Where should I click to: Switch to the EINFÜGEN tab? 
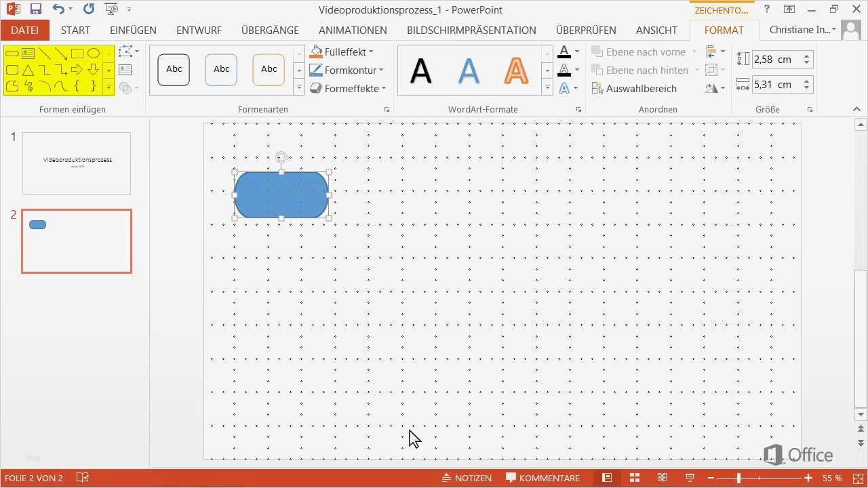pos(133,30)
